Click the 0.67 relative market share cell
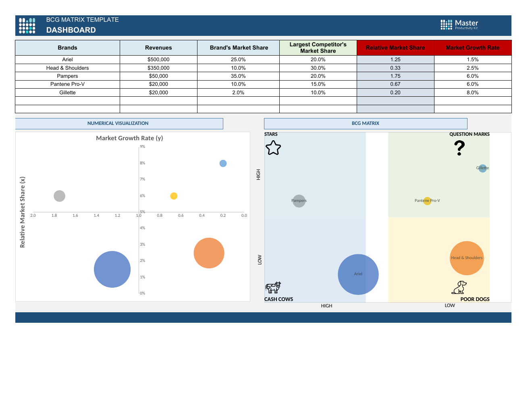 [x=395, y=84]
